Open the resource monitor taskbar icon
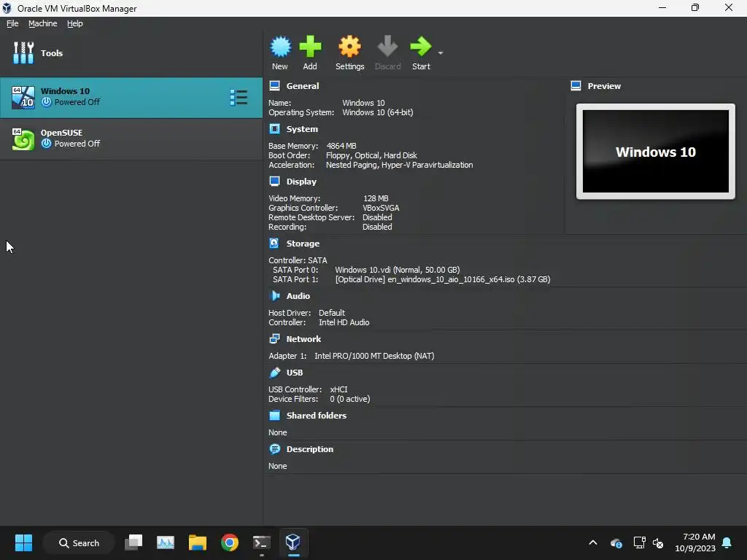This screenshot has width=747, height=560. point(166,542)
